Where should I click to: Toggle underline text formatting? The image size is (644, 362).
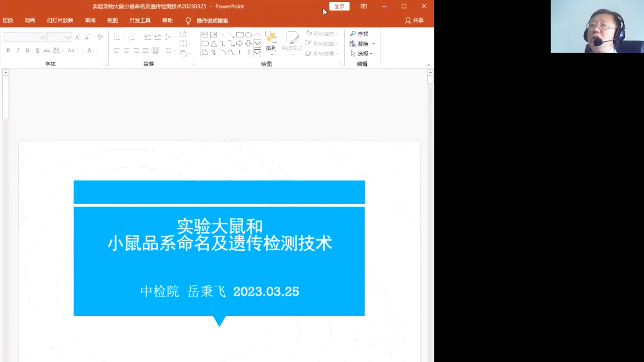pos(27,51)
